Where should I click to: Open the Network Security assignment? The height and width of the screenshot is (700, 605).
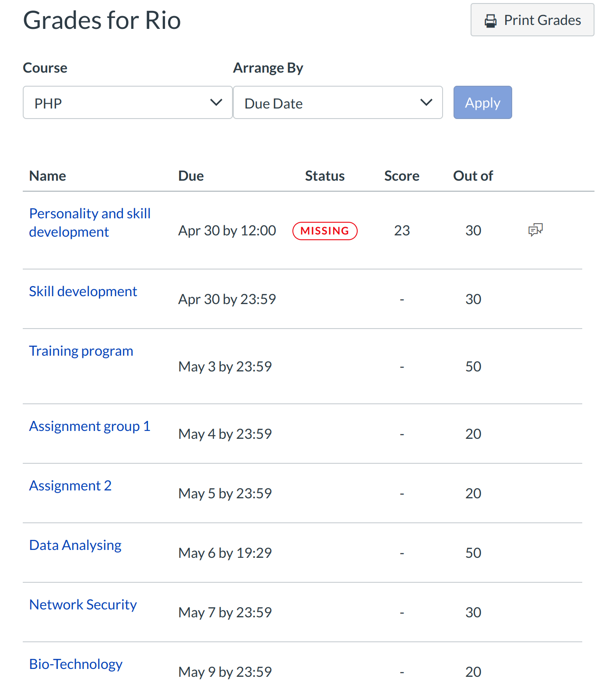83,605
